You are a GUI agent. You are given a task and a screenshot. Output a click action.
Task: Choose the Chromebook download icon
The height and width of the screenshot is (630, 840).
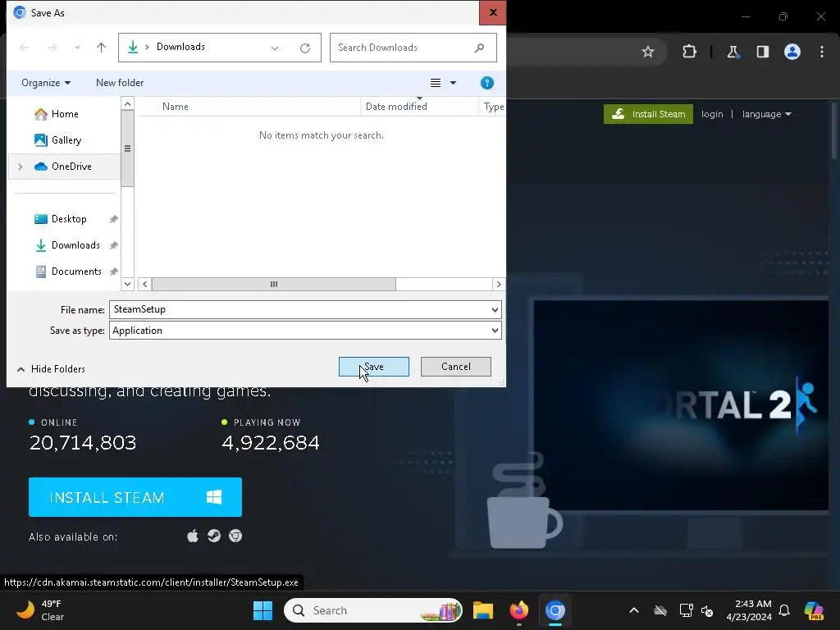pos(235,536)
